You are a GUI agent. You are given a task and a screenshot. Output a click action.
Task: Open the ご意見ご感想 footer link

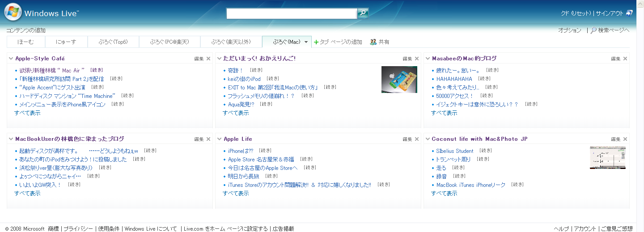(x=617, y=229)
